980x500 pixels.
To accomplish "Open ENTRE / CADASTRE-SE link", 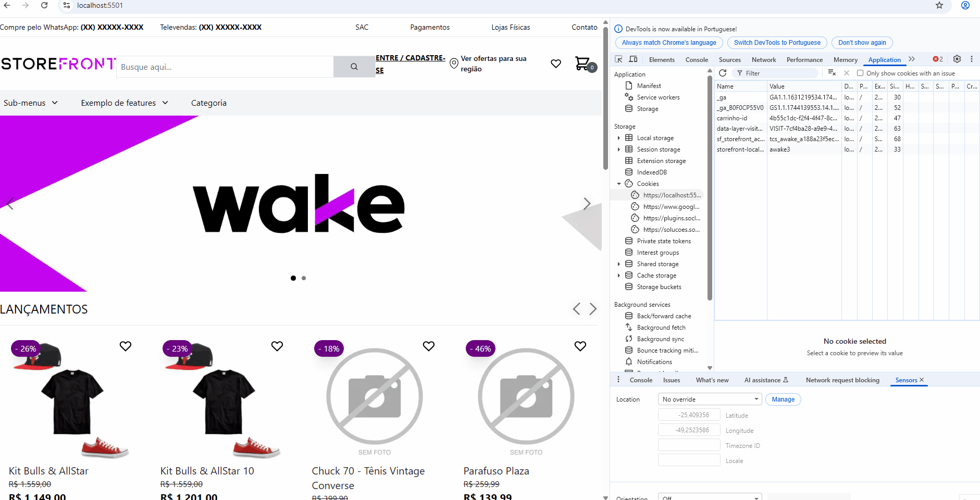I will 411,64.
